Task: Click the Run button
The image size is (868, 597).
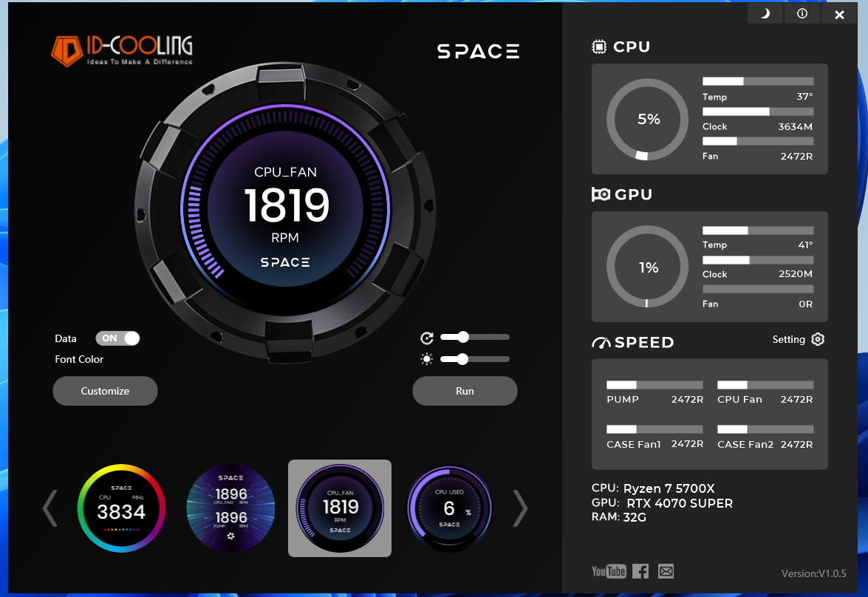Action: [x=465, y=391]
